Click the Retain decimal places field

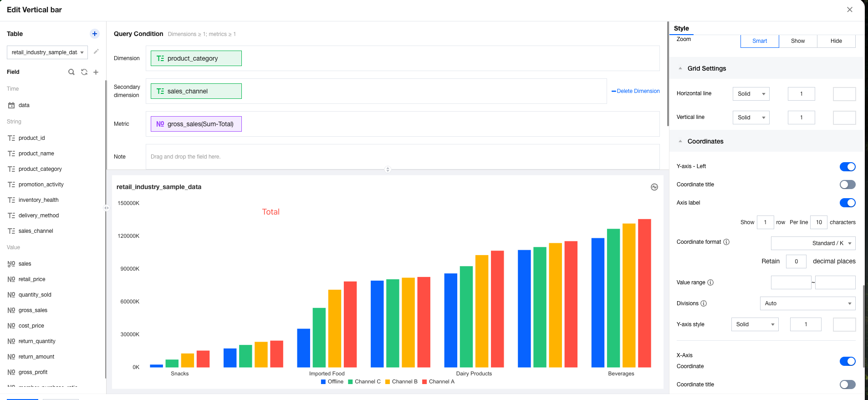[x=796, y=262]
